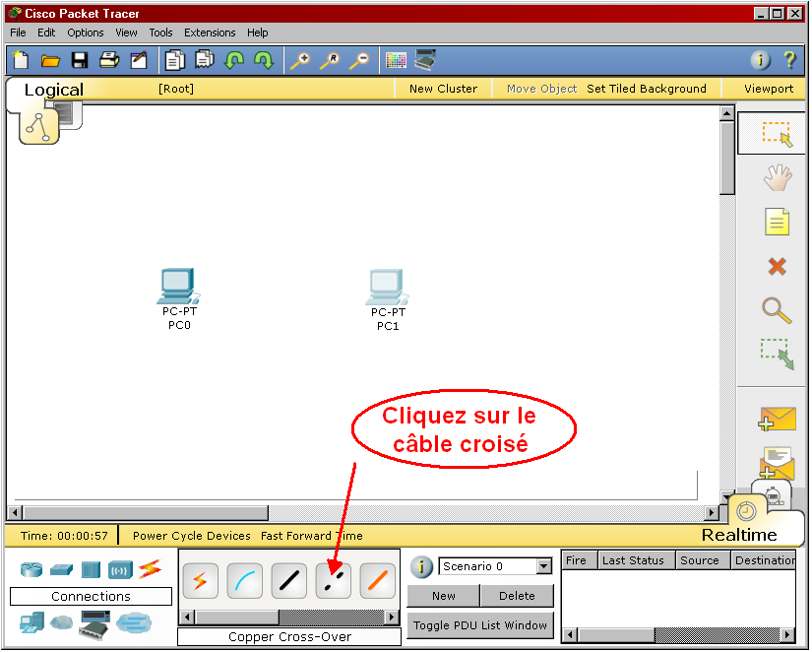
Task: Select the Copper Straight-Through cable
Action: point(289,581)
